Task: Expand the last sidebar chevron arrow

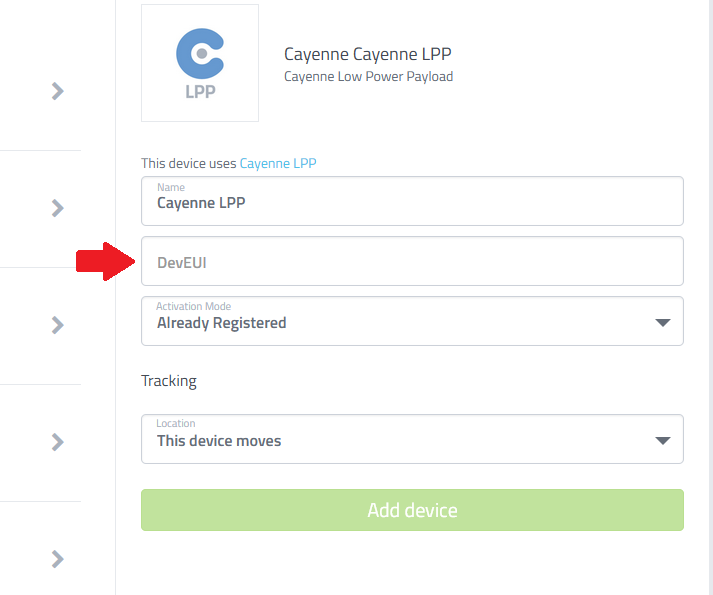Action: click(x=58, y=559)
